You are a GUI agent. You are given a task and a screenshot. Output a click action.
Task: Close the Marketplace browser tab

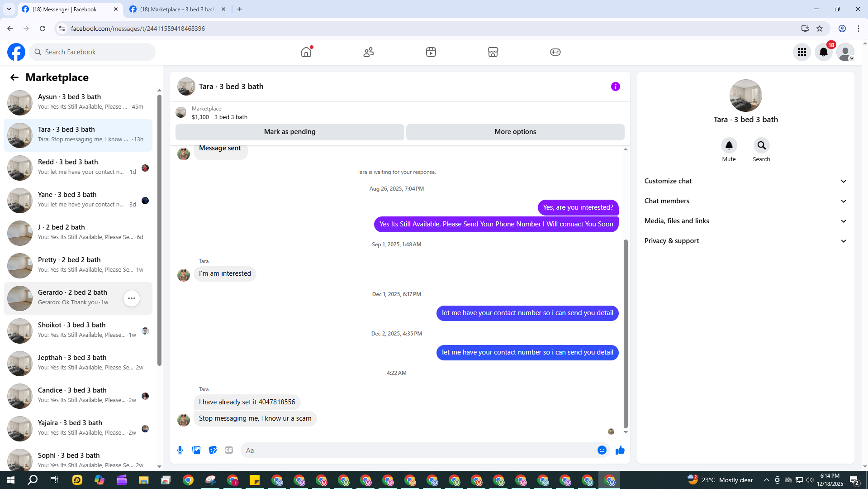pyautogui.click(x=223, y=9)
